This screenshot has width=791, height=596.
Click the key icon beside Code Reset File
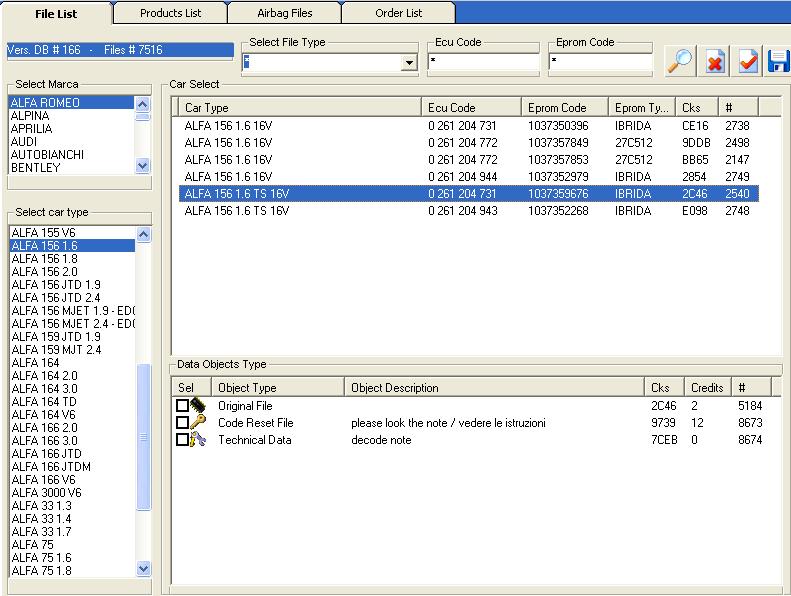coord(198,423)
